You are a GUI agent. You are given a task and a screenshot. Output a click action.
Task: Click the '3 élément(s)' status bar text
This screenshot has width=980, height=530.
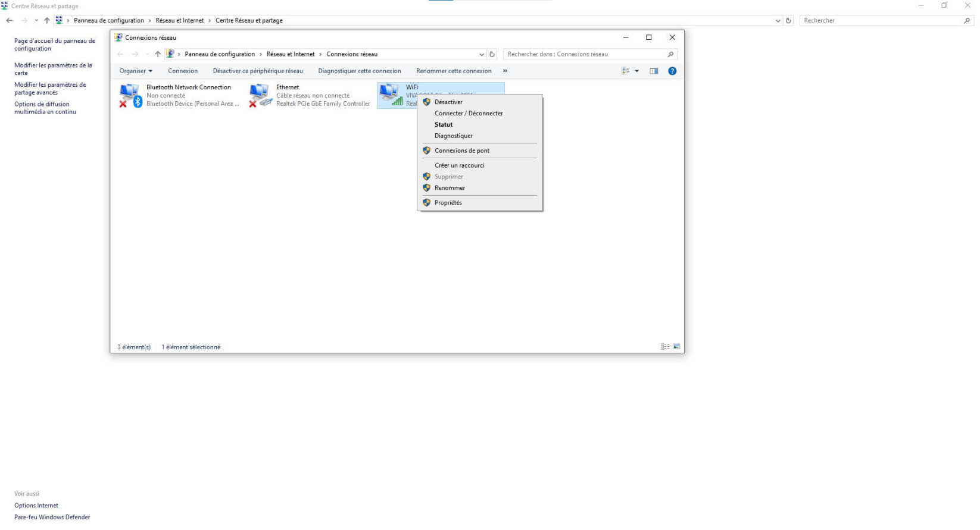tap(134, 347)
